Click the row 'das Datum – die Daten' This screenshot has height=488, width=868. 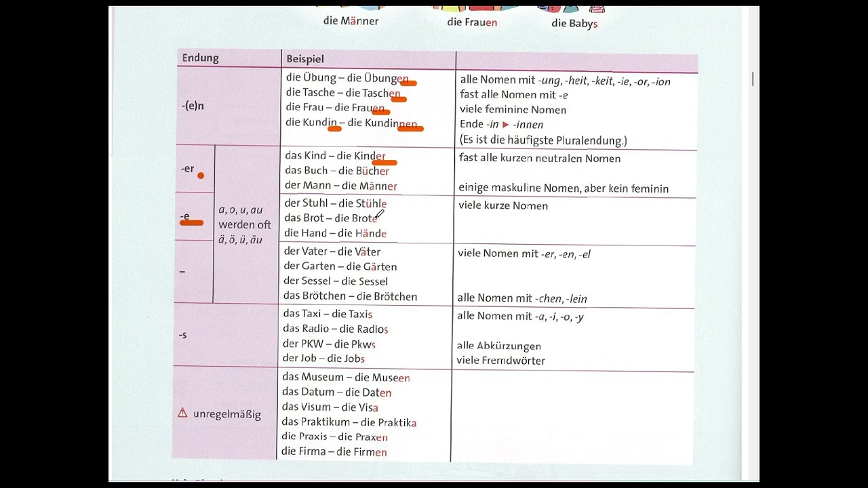pyautogui.click(x=337, y=392)
